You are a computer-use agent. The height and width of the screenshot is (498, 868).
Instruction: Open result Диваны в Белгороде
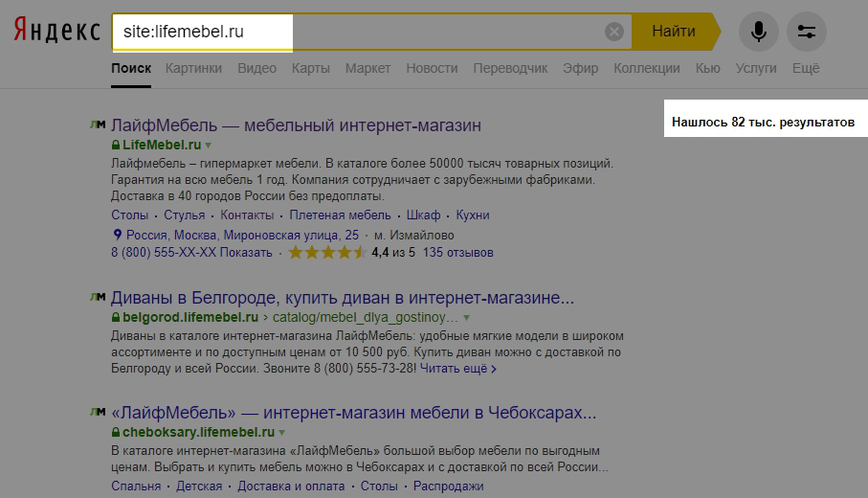tap(342, 298)
